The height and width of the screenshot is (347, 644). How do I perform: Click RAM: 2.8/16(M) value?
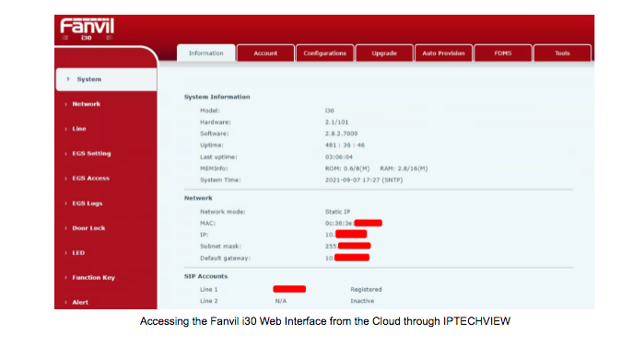point(404,168)
